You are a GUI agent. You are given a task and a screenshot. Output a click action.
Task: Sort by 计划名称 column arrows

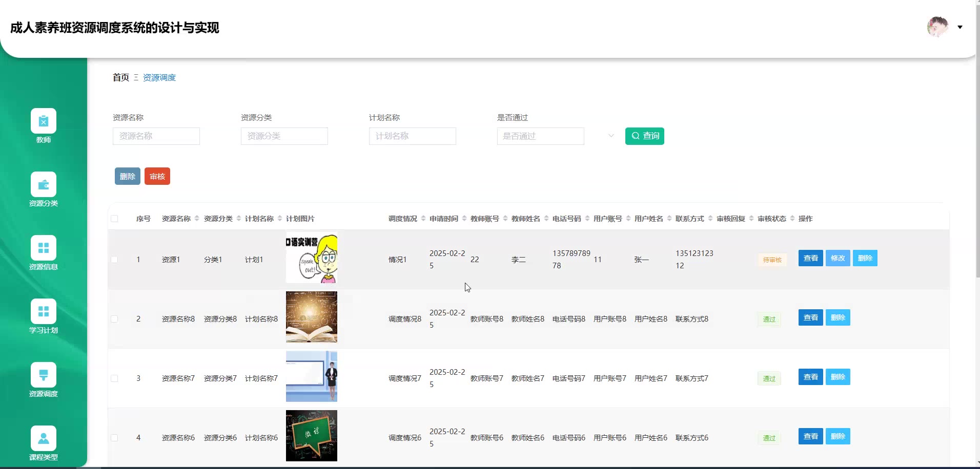point(280,219)
